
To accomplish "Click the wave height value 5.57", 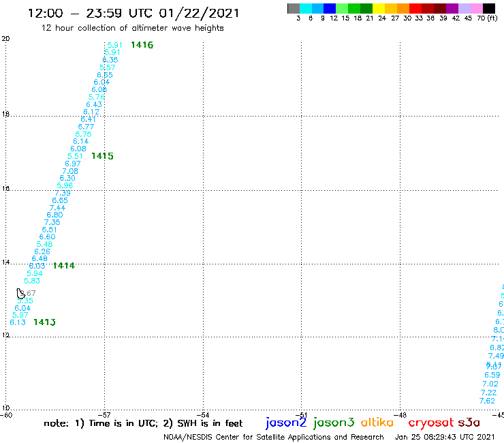I will [x=108, y=67].
